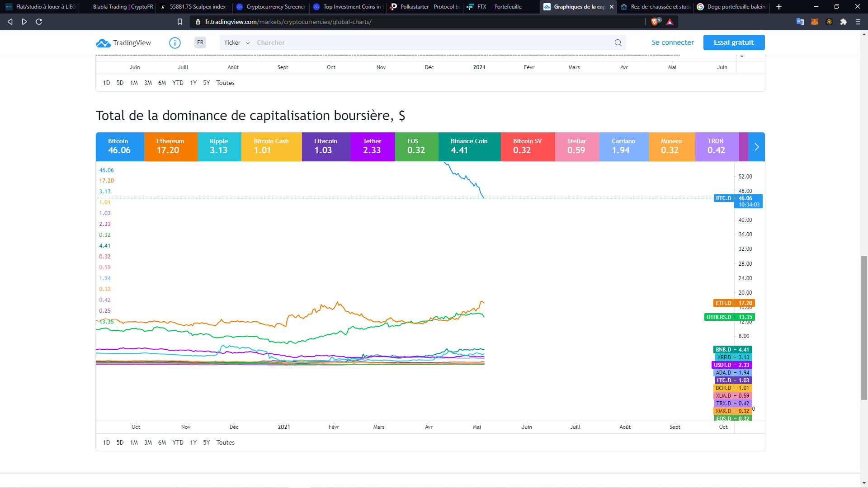Open the Ticker dropdown menu
The height and width of the screenshot is (488, 868).
(x=236, y=42)
